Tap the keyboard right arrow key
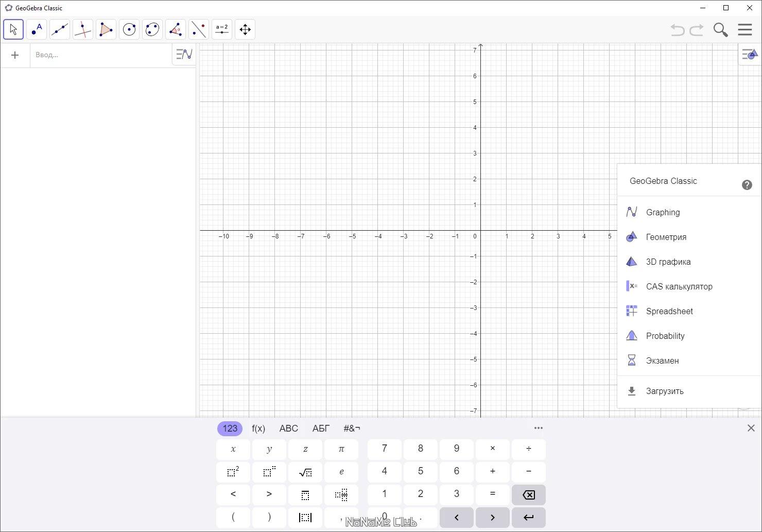Screen dimensions: 762x532 click(493, 517)
